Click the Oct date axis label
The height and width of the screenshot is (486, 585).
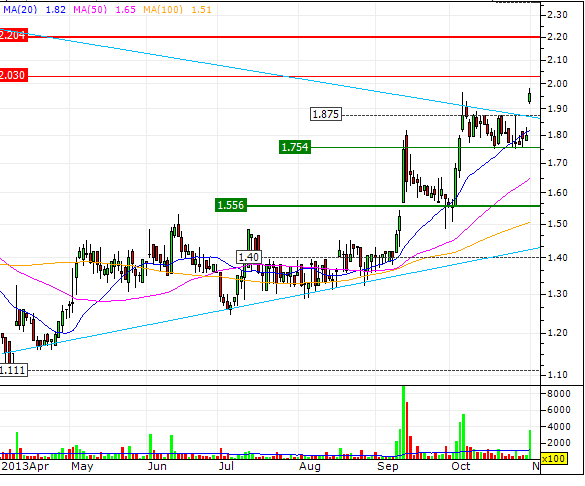point(461,466)
